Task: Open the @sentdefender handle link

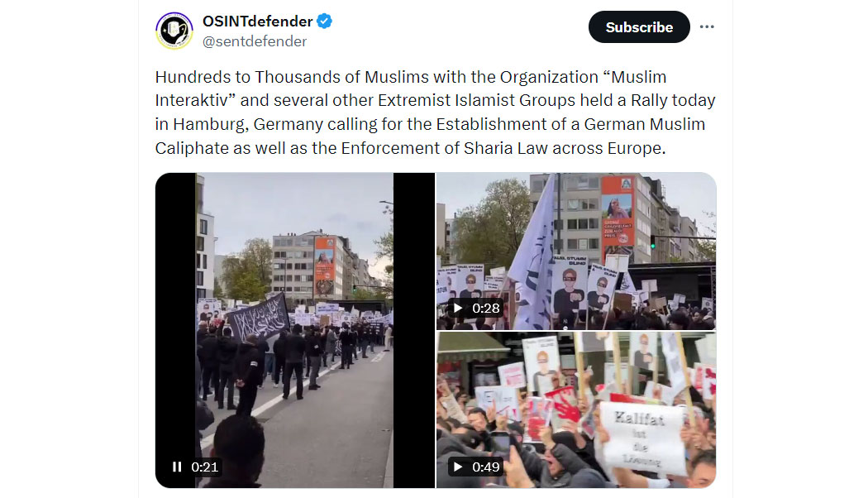Action: [254, 41]
